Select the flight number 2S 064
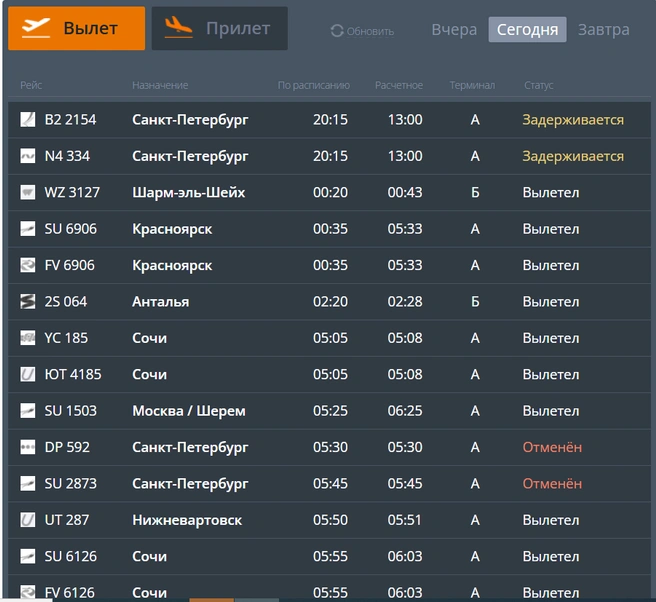The width and height of the screenshot is (656, 602). tap(66, 302)
